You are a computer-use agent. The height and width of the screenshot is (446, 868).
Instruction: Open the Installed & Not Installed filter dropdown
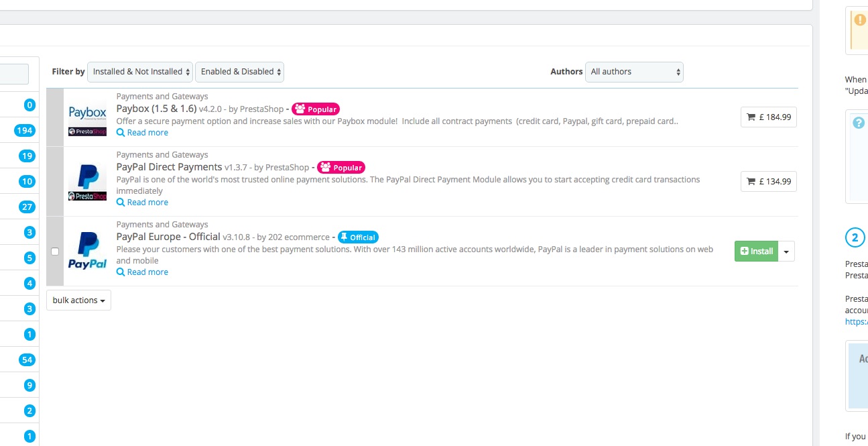point(140,72)
